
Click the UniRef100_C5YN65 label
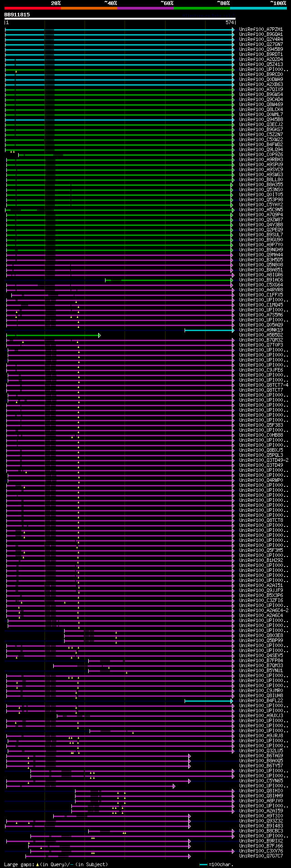pyautogui.click(x=261, y=781)
